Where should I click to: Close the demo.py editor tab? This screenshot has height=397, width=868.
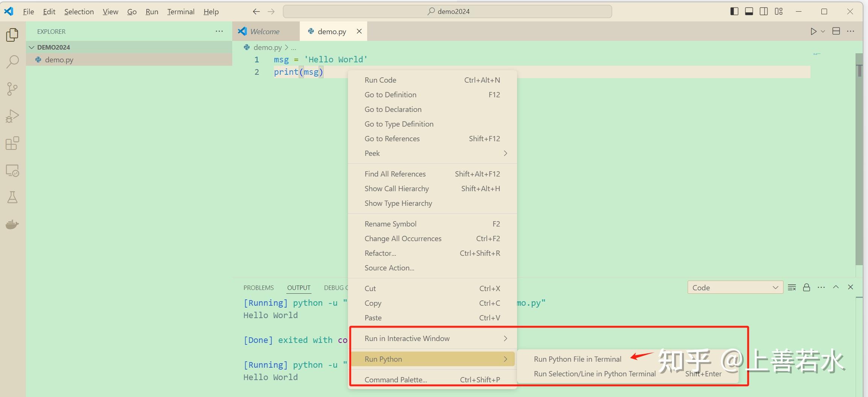[359, 31]
